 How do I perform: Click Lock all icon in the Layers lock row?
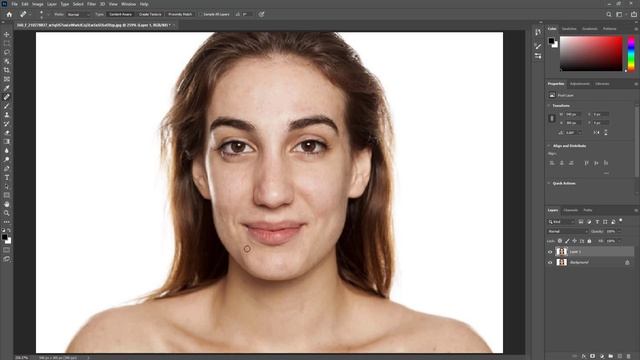[x=589, y=241]
